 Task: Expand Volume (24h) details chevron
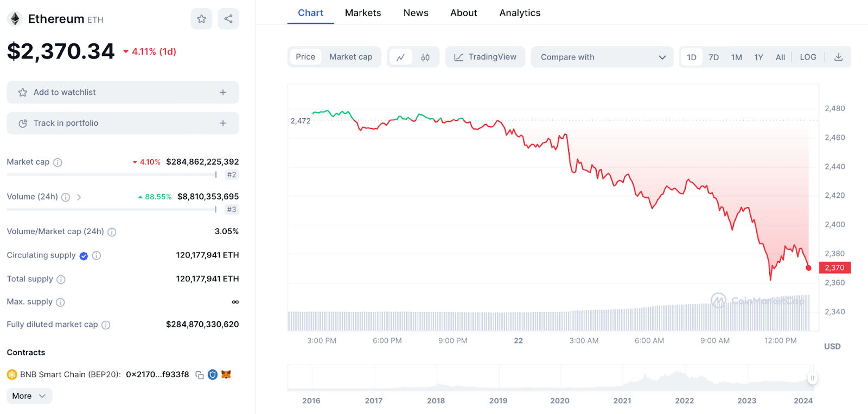click(79, 197)
